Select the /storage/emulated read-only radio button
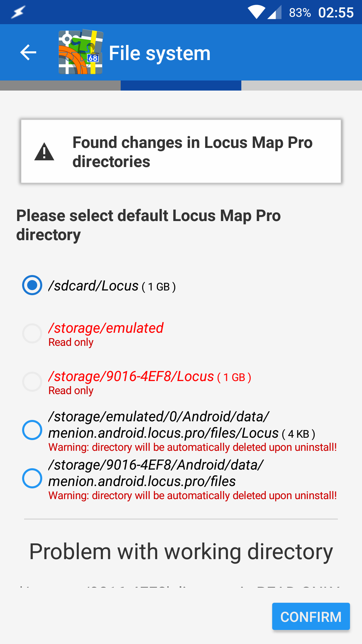The image size is (362, 644). (32, 333)
